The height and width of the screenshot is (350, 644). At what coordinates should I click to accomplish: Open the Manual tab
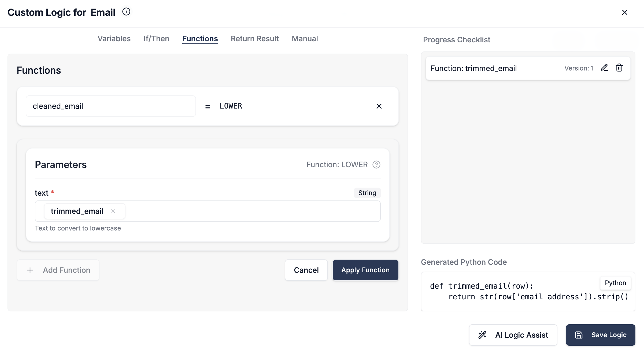(x=305, y=39)
